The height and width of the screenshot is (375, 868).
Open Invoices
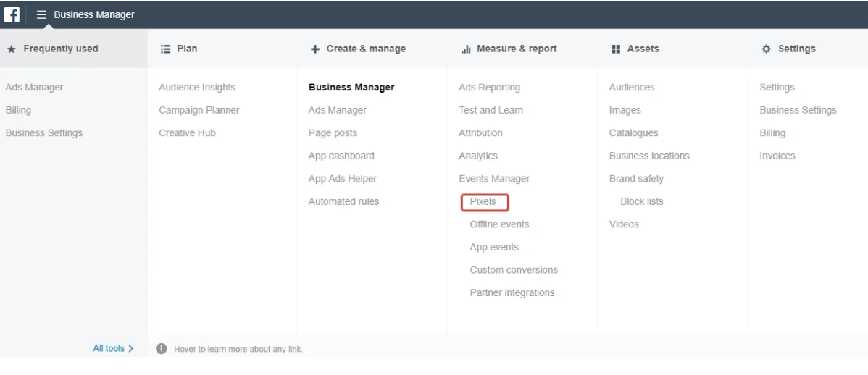pyautogui.click(x=777, y=156)
